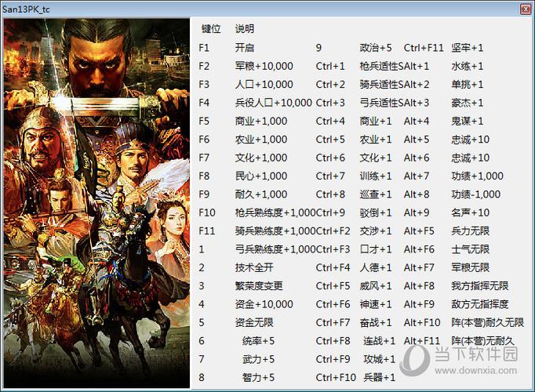Click the 阵(本营)无耐久 entry

pos(482,341)
